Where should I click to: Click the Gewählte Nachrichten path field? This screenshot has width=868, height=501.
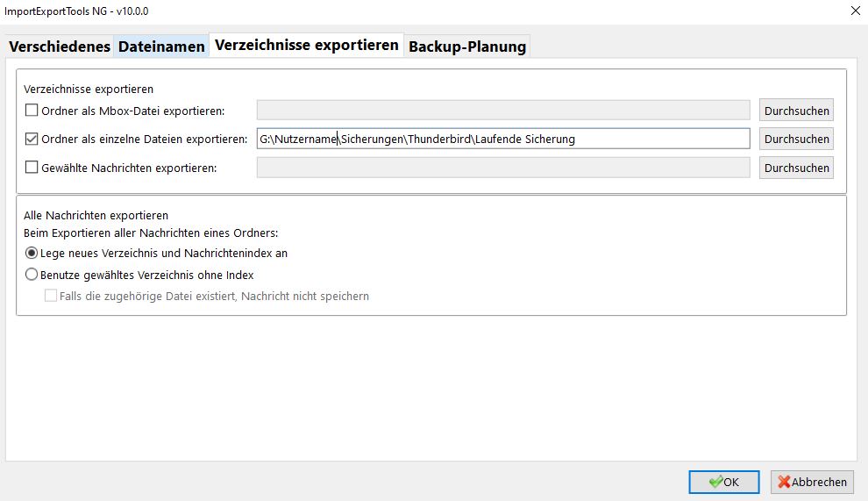pyautogui.click(x=503, y=168)
